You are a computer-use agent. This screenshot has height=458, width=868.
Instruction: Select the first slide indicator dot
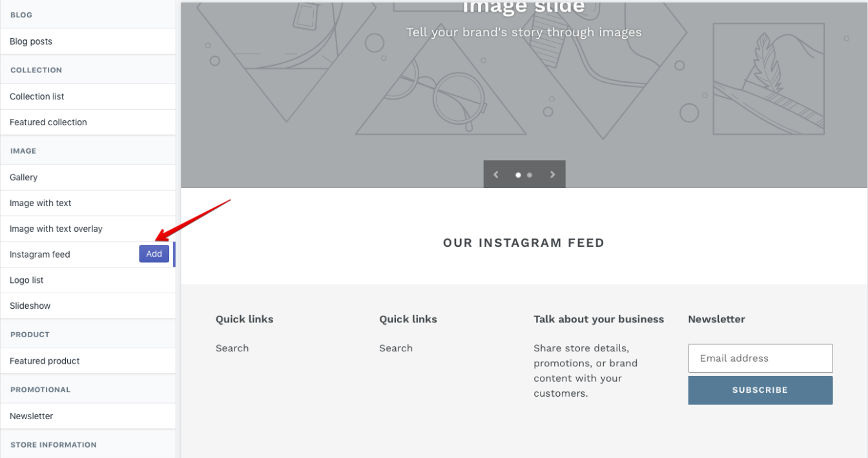point(518,175)
